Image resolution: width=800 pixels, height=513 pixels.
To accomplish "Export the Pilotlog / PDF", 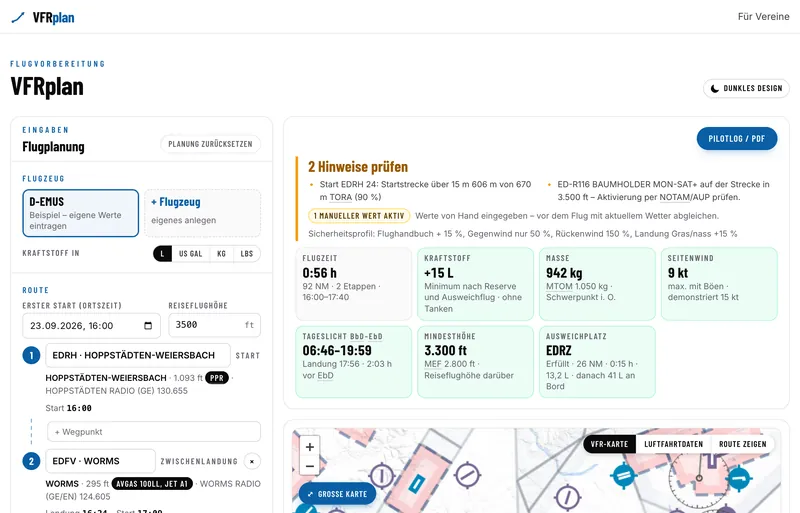I will click(737, 139).
